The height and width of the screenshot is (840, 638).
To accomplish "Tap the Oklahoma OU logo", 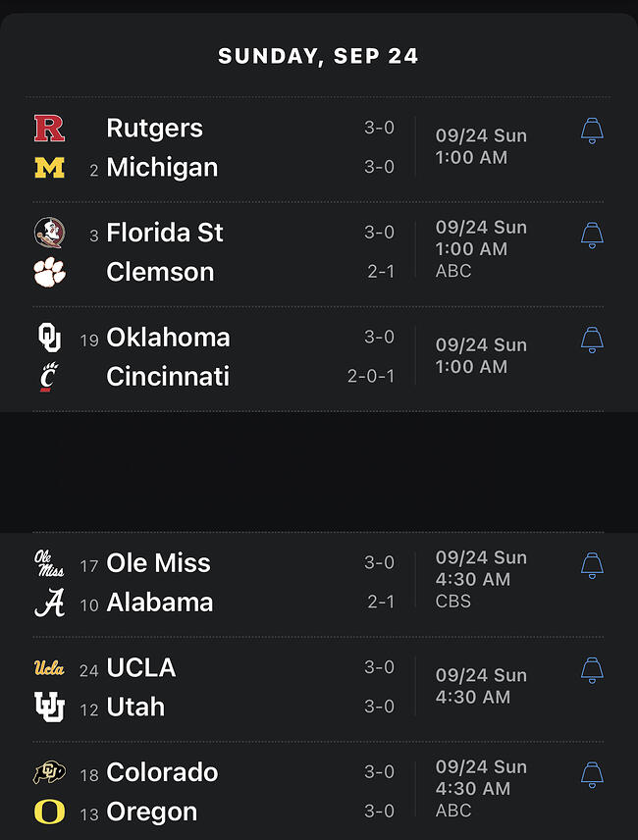I will pos(49,338).
